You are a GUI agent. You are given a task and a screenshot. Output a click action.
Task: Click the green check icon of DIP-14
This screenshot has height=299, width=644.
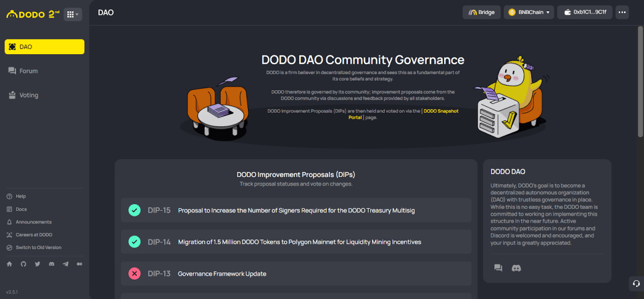(x=135, y=242)
